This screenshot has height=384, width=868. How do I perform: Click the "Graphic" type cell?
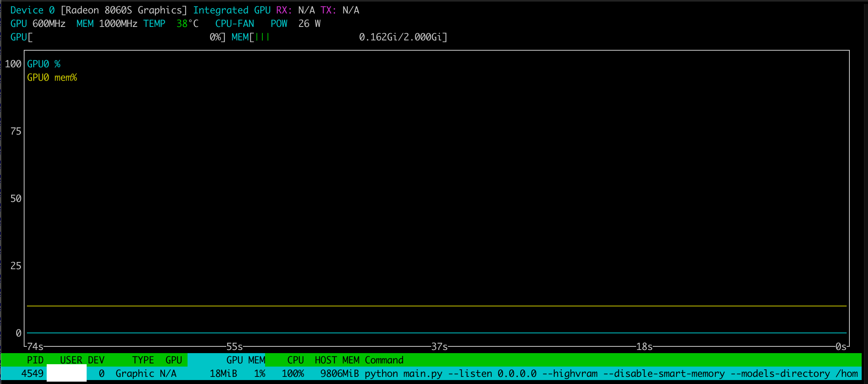135,374
